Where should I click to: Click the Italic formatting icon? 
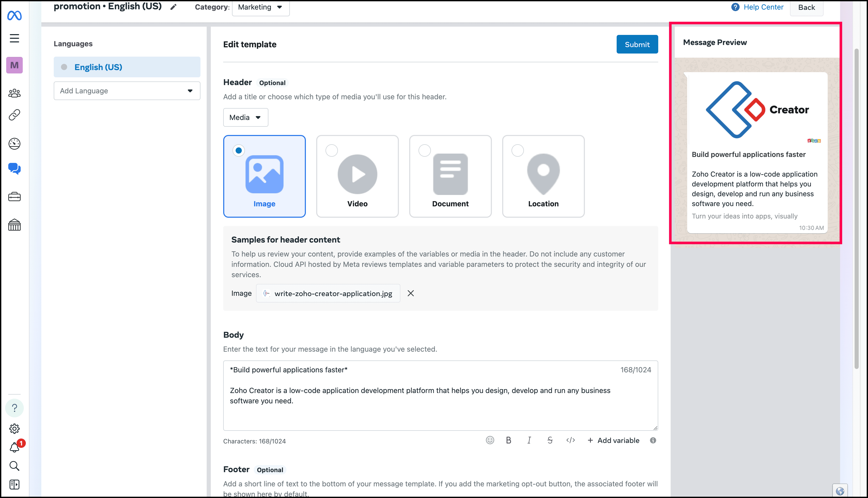(x=529, y=441)
